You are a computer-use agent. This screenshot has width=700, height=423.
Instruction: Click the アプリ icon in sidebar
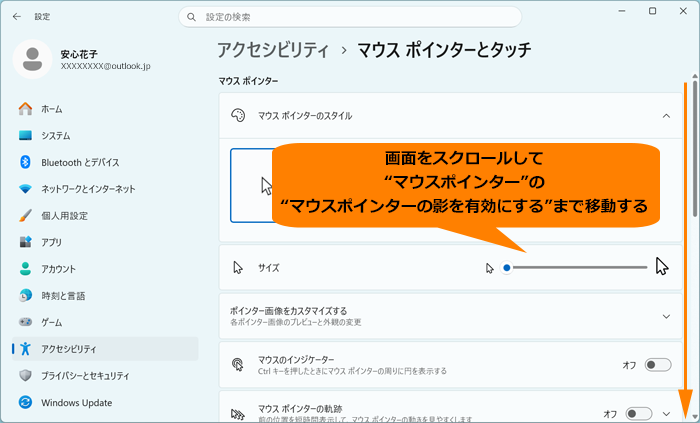coord(25,242)
